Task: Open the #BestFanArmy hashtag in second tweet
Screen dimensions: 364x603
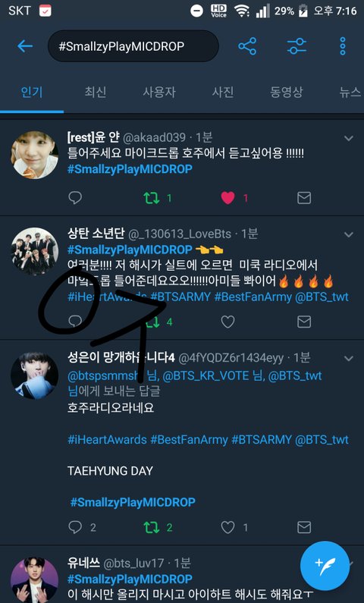Action: (x=253, y=297)
